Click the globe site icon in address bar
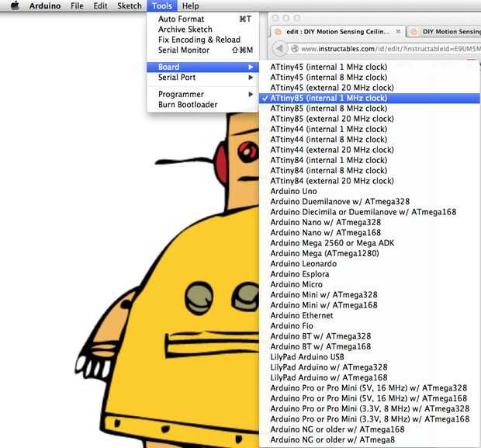 295,49
